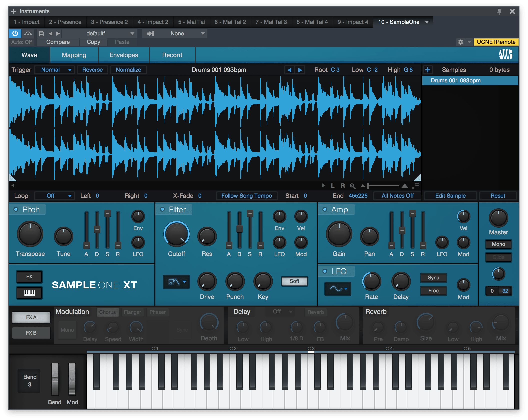Select the 1 - Impact instrument tab
528x420 pixels.
[27, 22]
